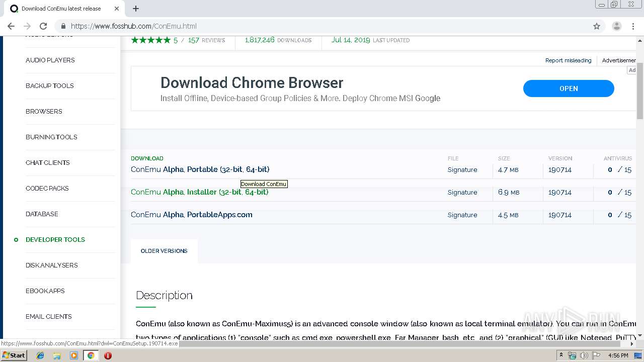Click the 1,817,246 downloads count
The height and width of the screenshot is (362, 644).
point(260,40)
